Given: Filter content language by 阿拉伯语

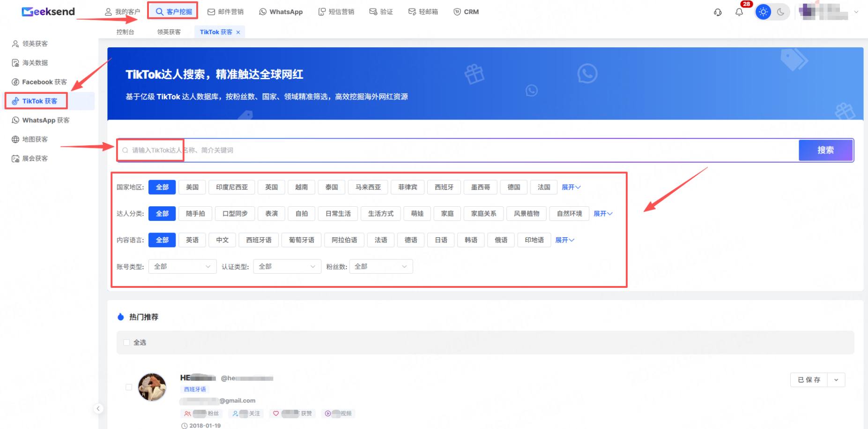Looking at the screenshot, I should pos(344,240).
